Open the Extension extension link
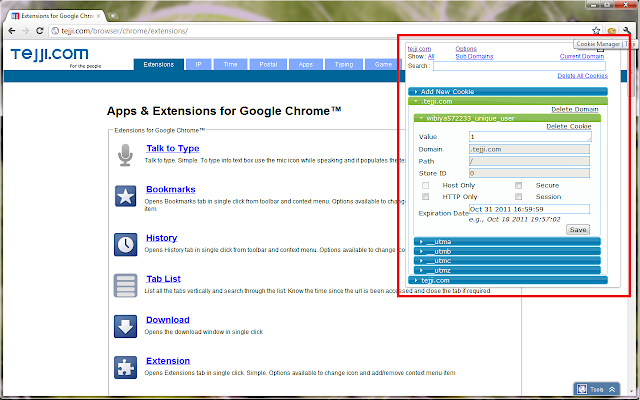 pos(168,361)
